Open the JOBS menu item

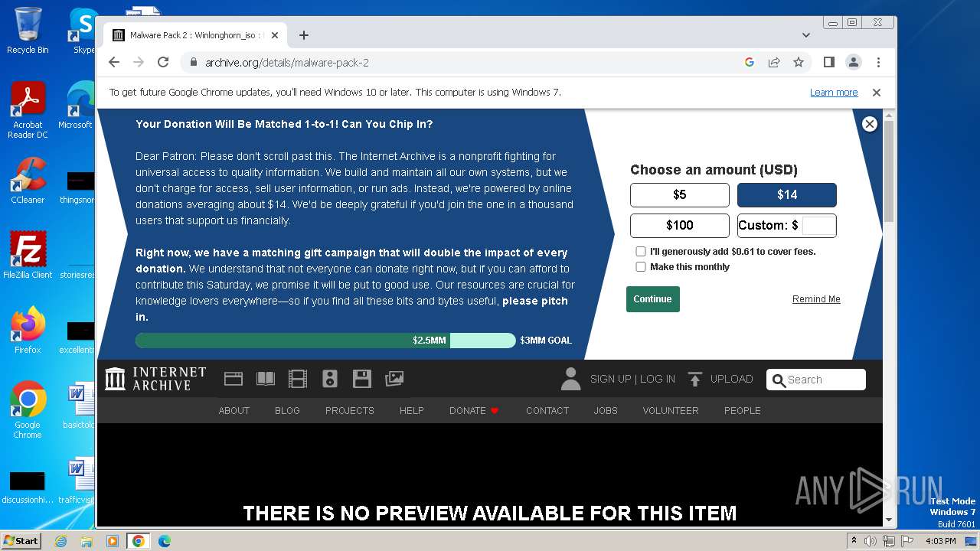pyautogui.click(x=606, y=411)
